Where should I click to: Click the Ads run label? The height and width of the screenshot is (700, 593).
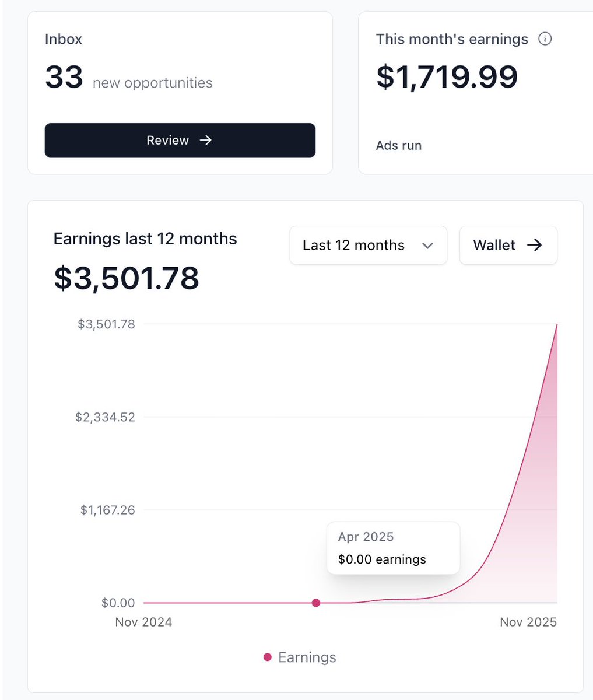pos(398,145)
